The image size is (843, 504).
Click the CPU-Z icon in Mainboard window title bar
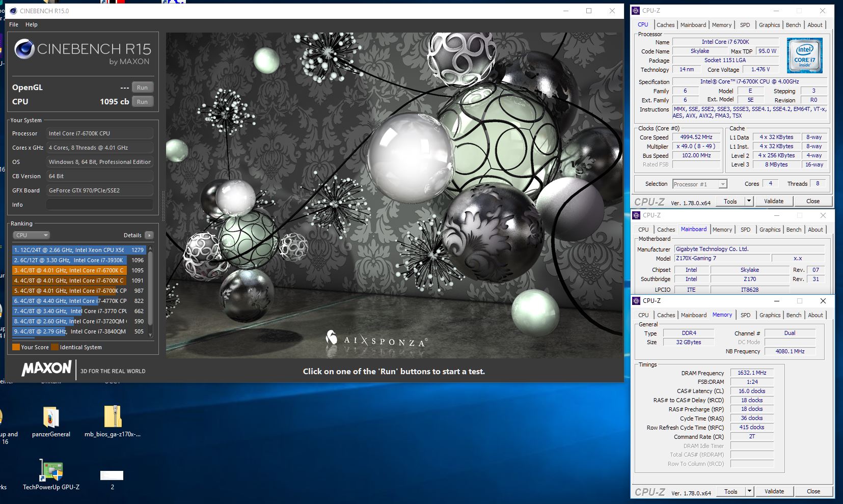pos(636,215)
